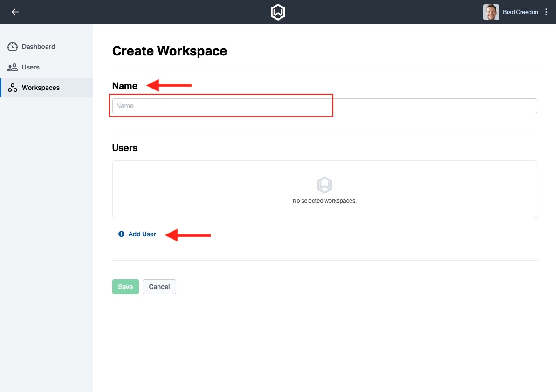
Task: Expand account options next to Brad Creedon
Action: coord(546,12)
